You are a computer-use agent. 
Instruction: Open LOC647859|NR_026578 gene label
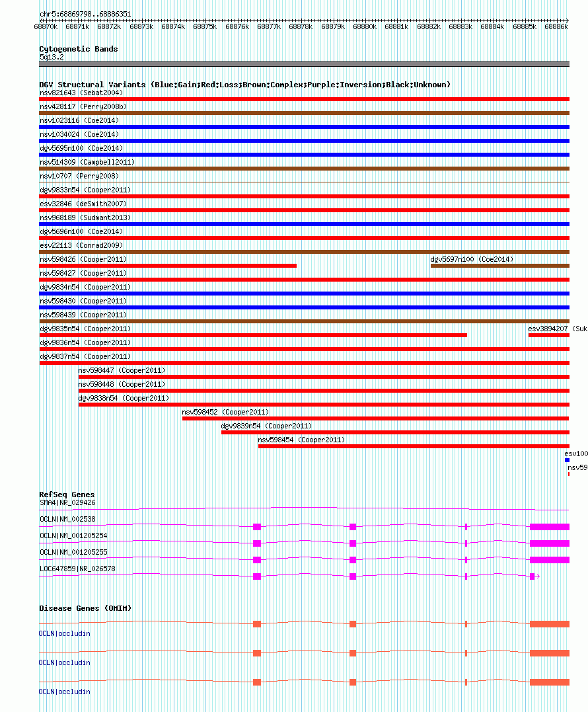(x=77, y=569)
